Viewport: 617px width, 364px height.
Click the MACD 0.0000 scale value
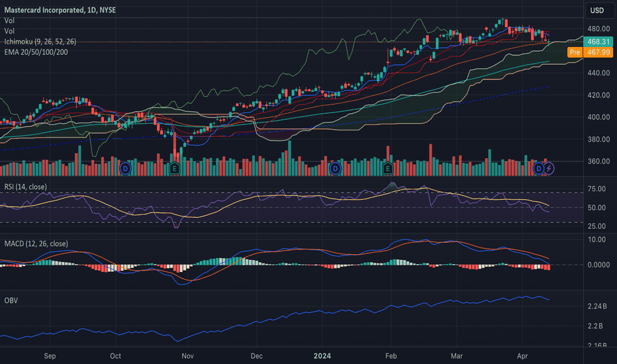[598, 265]
